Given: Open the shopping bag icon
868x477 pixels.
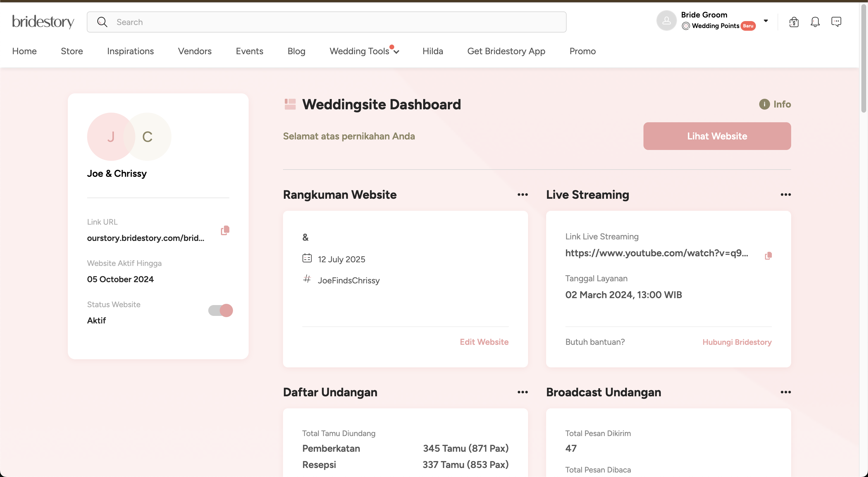Looking at the screenshot, I should click(x=794, y=22).
